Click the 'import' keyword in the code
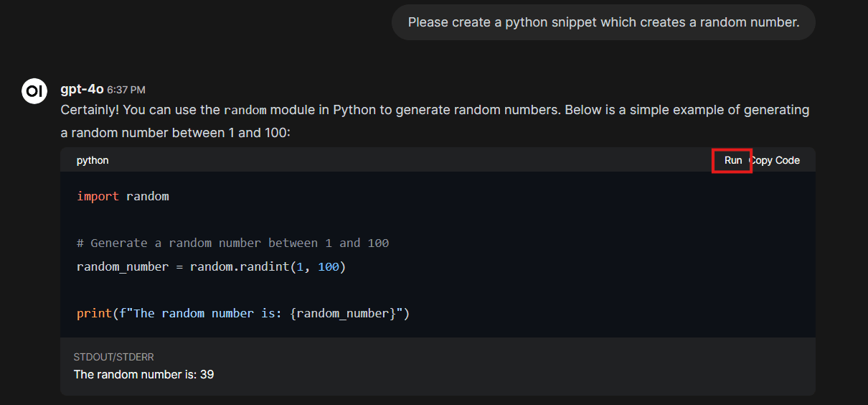Image resolution: width=868 pixels, height=405 pixels. 98,196
